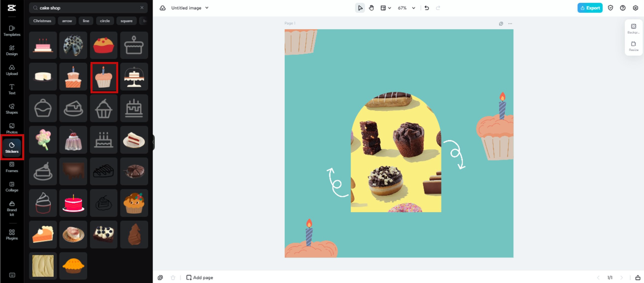This screenshot has width=644, height=283.
Task: Open the Collage panel
Action: pyautogui.click(x=12, y=186)
